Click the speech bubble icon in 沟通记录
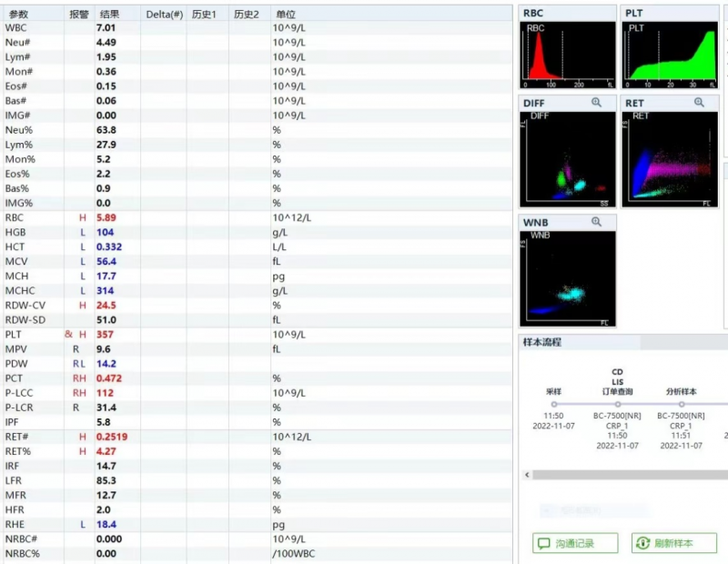The height and width of the screenshot is (564, 728). tap(543, 543)
